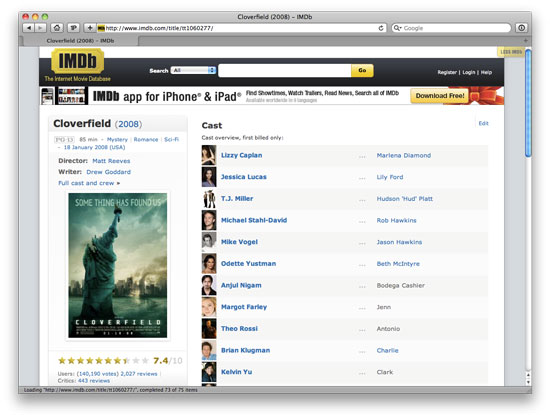This screenshot has width=550, height=415.
Task: Click the blue vertical scrollbar thumb
Action: click(x=528, y=103)
